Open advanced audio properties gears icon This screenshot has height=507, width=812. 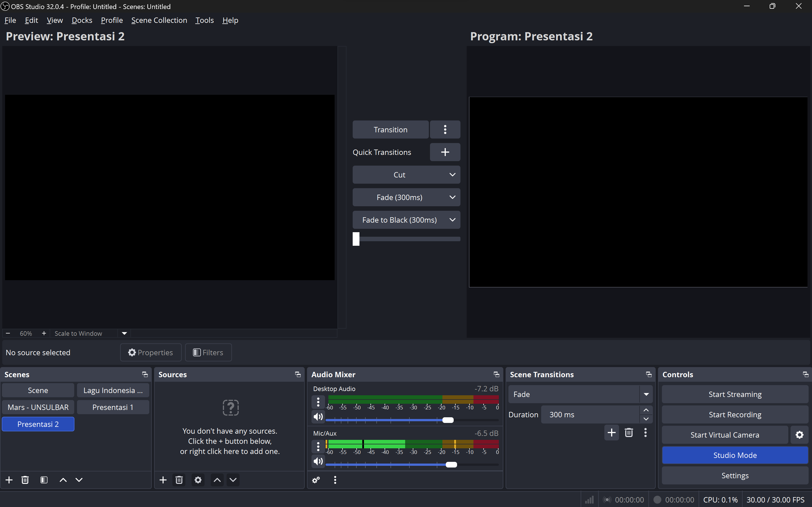(316, 480)
